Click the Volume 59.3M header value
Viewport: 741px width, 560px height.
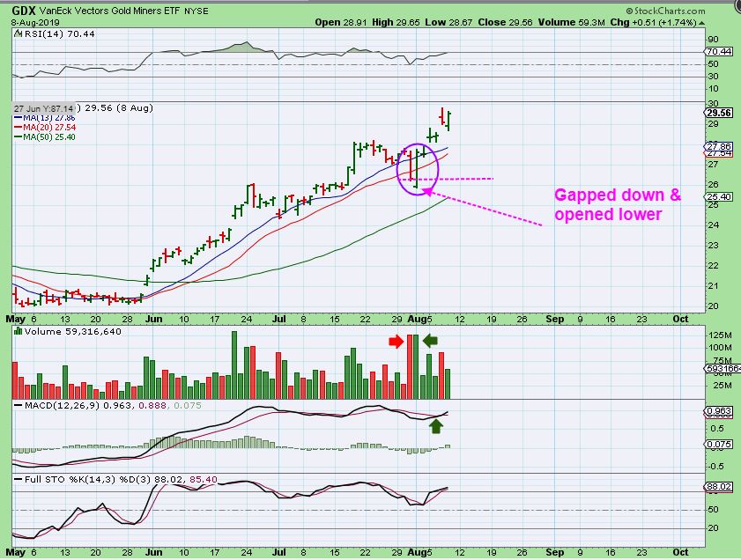pyautogui.click(x=572, y=22)
